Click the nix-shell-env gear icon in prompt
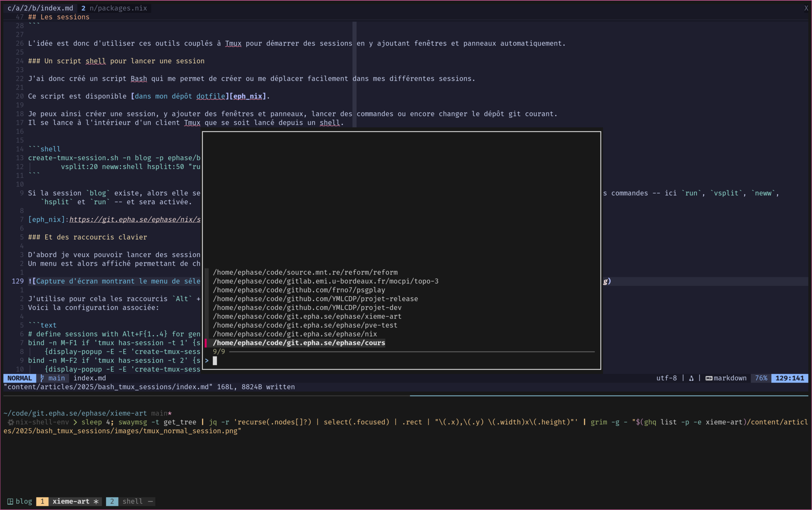The height and width of the screenshot is (510, 812). pyautogui.click(x=11, y=422)
